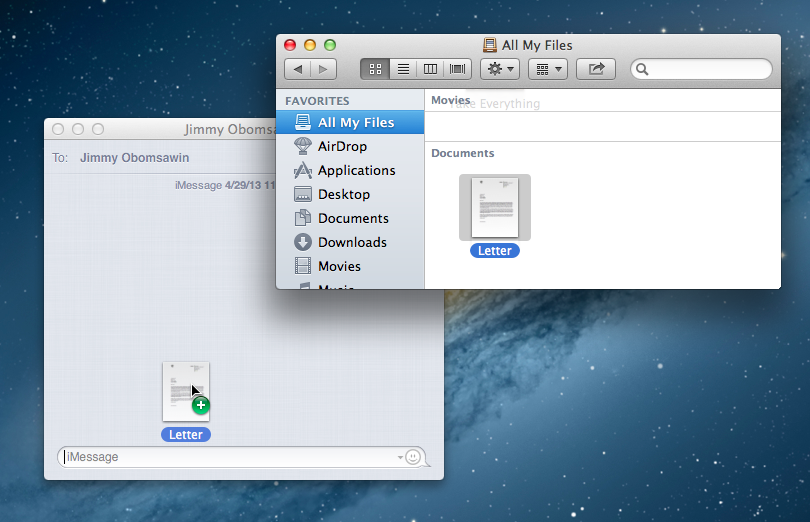Click the Movies group header
Image resolution: width=810 pixels, height=522 pixels.
[x=450, y=100]
